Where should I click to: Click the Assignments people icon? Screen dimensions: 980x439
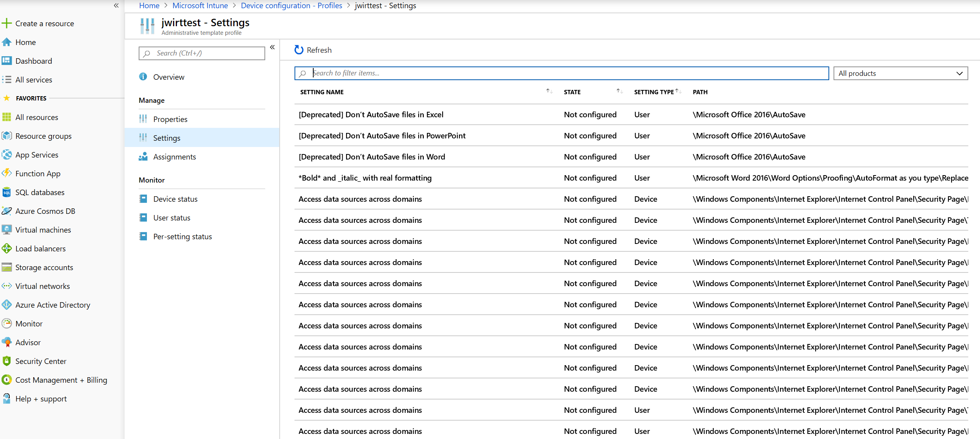pyautogui.click(x=143, y=157)
